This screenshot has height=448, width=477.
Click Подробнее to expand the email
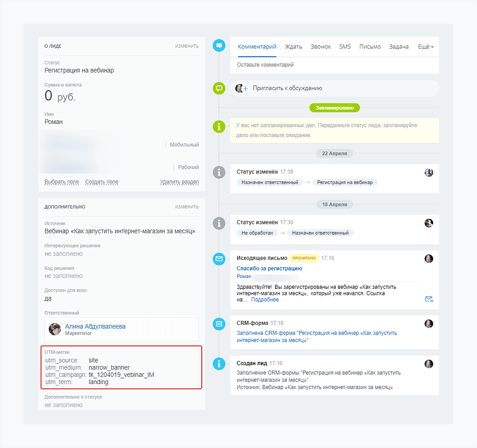tap(265, 300)
